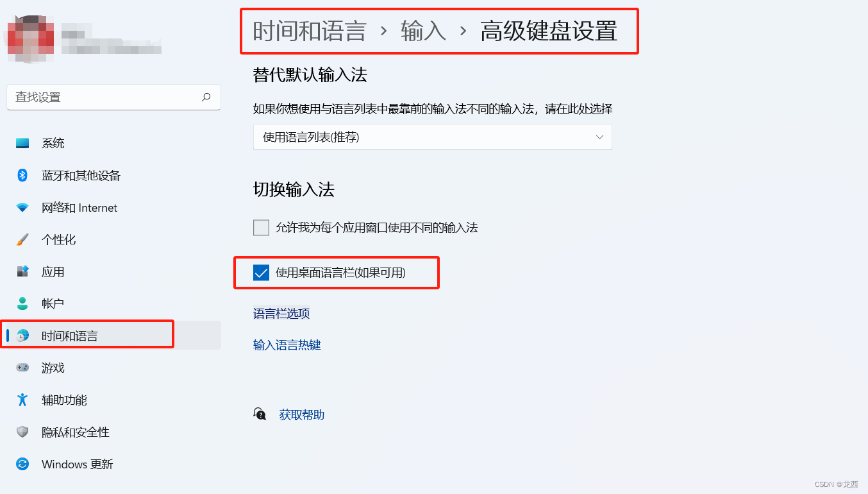
Task: Click the dropdown chevron arrow for input method
Action: point(599,137)
